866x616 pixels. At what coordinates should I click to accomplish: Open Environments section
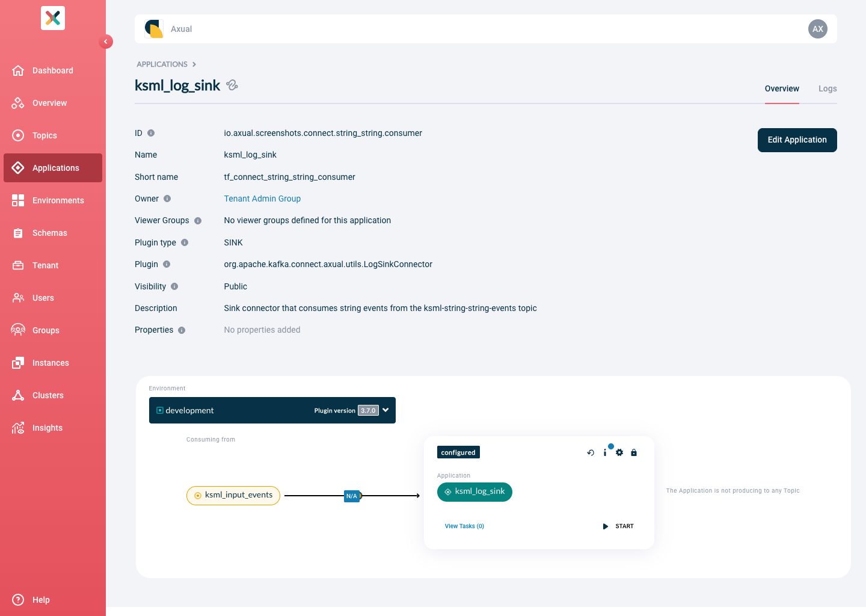(53, 200)
